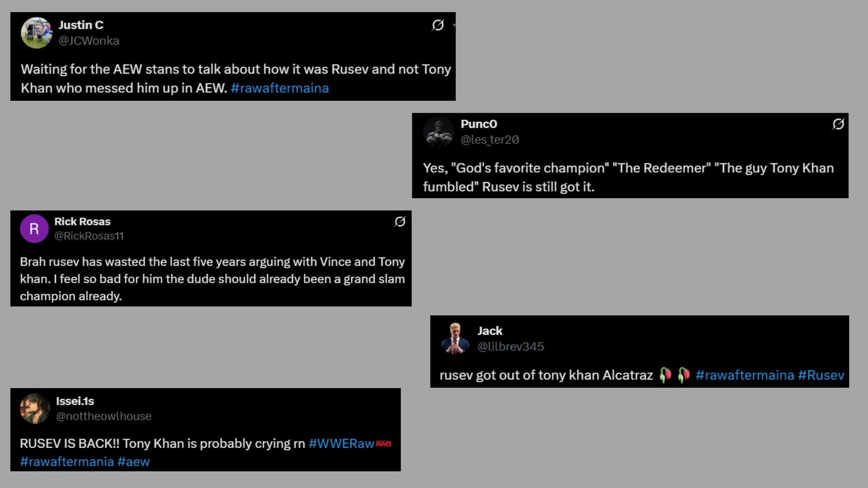Click Rick Rosas's display name

tap(82, 221)
